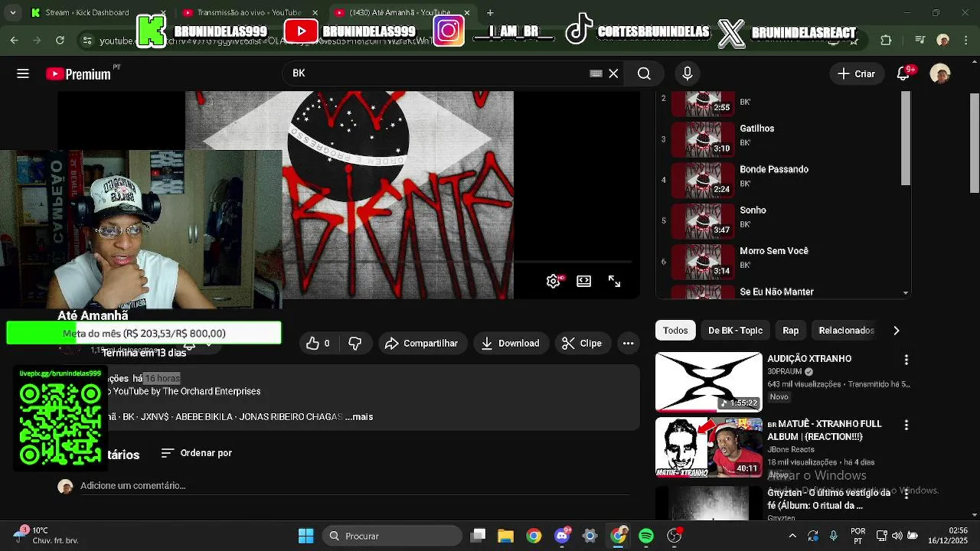Open taskbar Task View icon
980x551 pixels.
(x=478, y=536)
